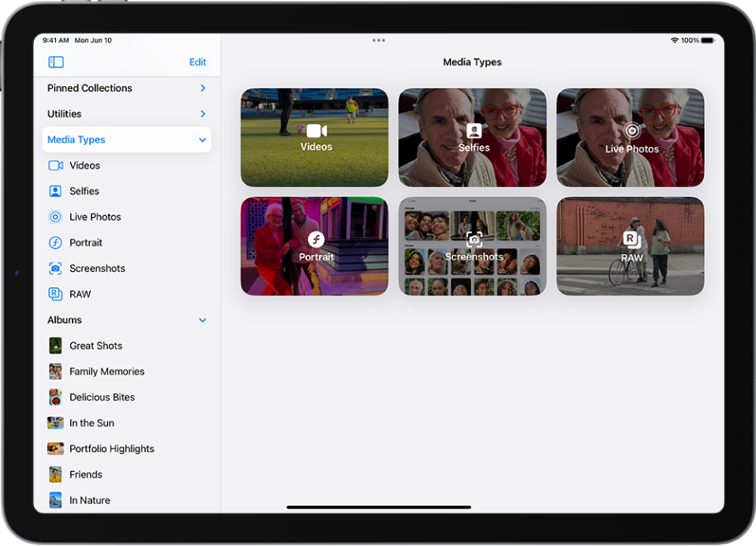Expand the Pinned Collections section
Screen dimensions: 756x546
(202, 88)
